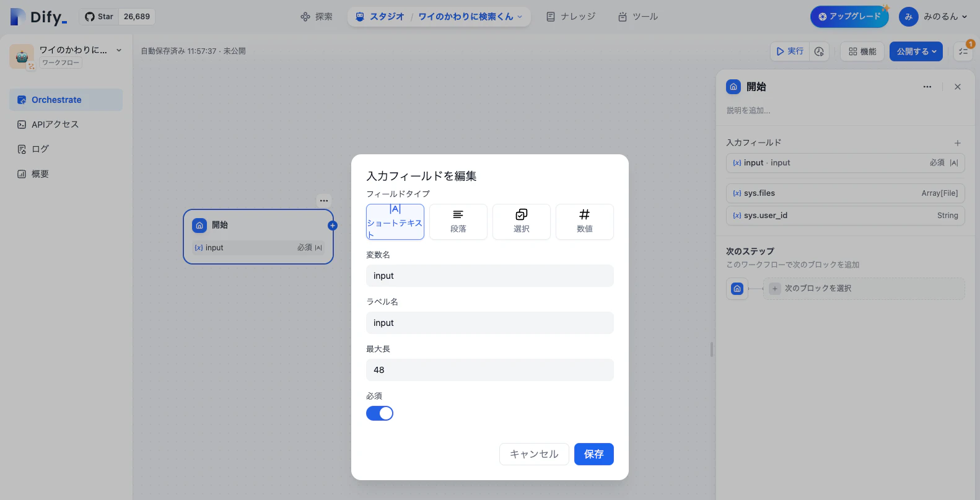This screenshot has height=500, width=980.
Task: Open the みのるん account menu
Action: [934, 17]
